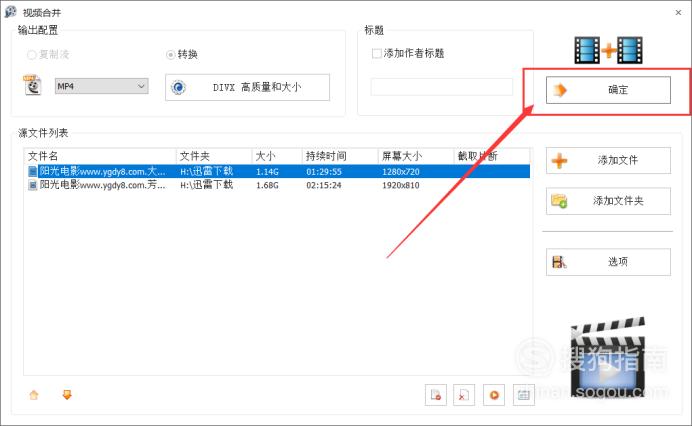Click the 1.14G size cell
Image resolution: width=692 pixels, height=426 pixels.
tap(267, 172)
